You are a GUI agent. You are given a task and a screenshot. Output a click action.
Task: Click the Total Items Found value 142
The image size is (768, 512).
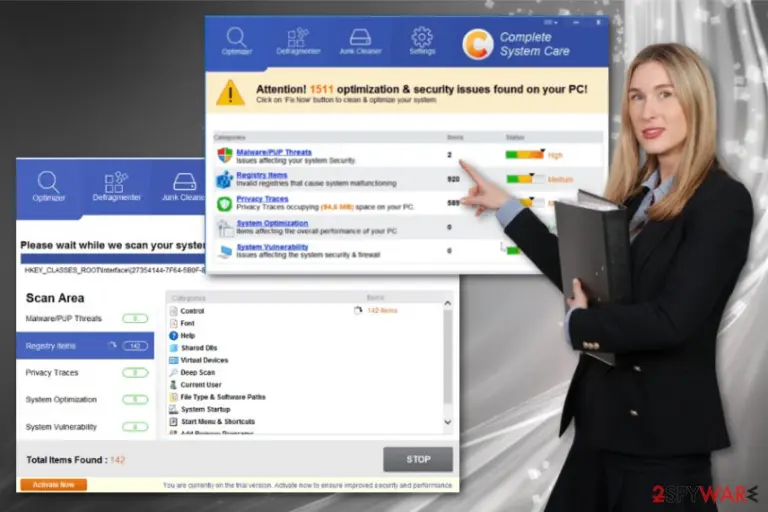[118, 460]
